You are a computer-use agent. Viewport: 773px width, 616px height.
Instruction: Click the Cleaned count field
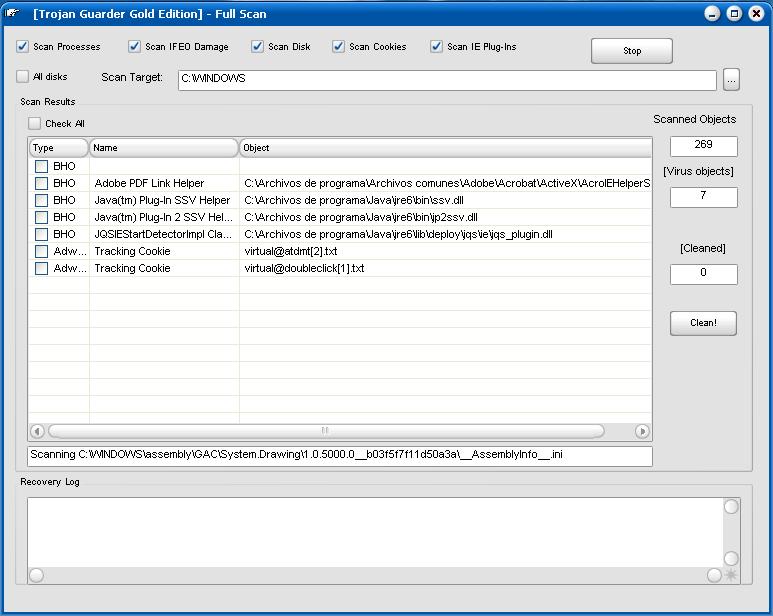click(703, 274)
